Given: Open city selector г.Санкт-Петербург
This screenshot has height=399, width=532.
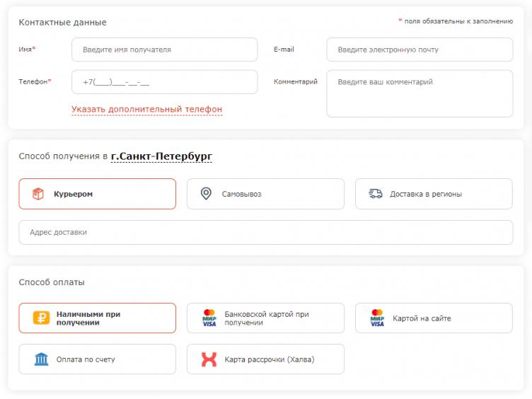Looking at the screenshot, I should pyautogui.click(x=161, y=156).
